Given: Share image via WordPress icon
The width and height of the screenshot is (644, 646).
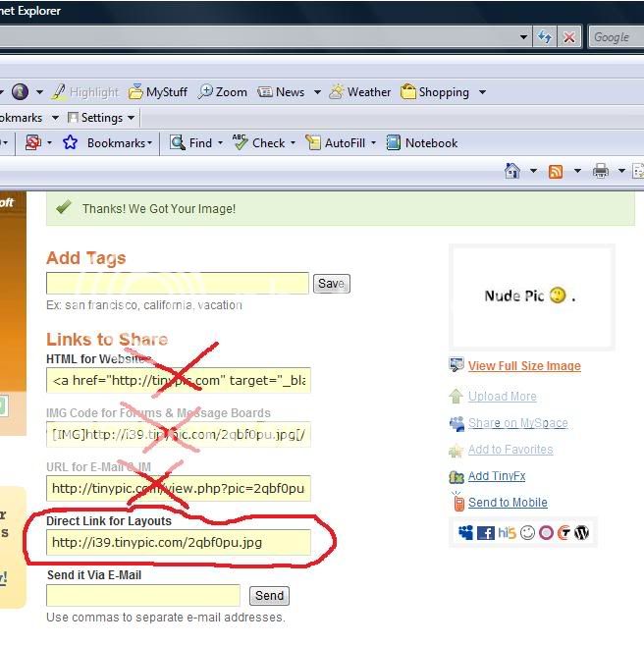Looking at the screenshot, I should [x=581, y=533].
